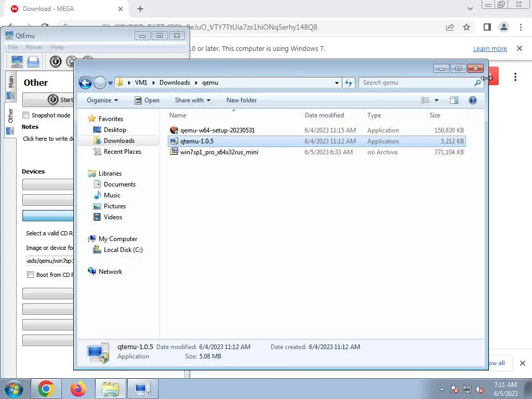Image resolution: width=532 pixels, height=399 pixels.
Task: Bookmark this page with the star icon
Action: point(467,27)
